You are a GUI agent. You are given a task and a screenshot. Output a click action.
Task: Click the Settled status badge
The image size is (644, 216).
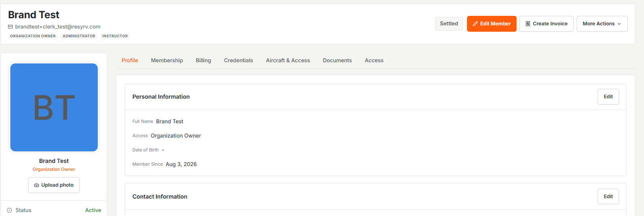tap(449, 24)
